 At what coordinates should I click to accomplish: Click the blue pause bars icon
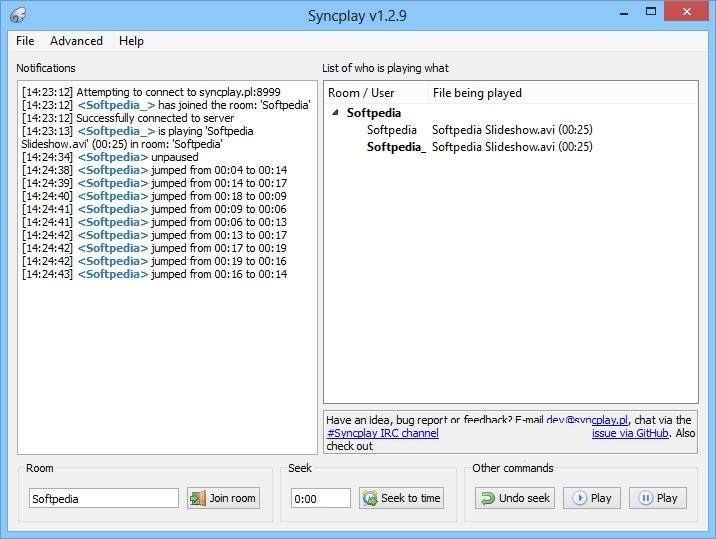point(645,498)
